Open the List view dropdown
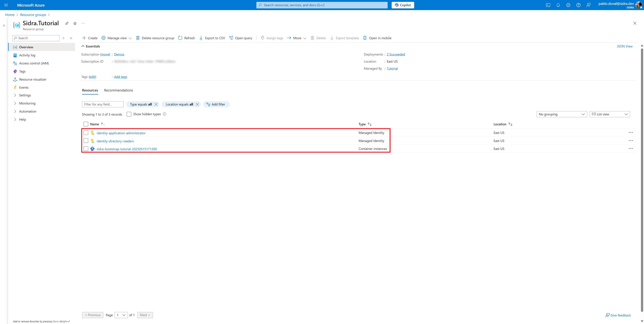The height and width of the screenshot is (324, 644). 610,114
